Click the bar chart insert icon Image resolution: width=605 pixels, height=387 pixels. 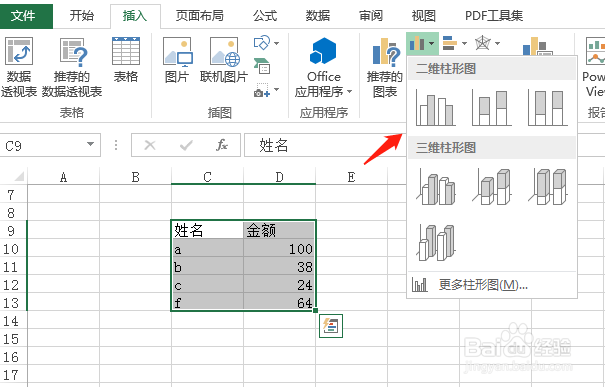(x=450, y=43)
